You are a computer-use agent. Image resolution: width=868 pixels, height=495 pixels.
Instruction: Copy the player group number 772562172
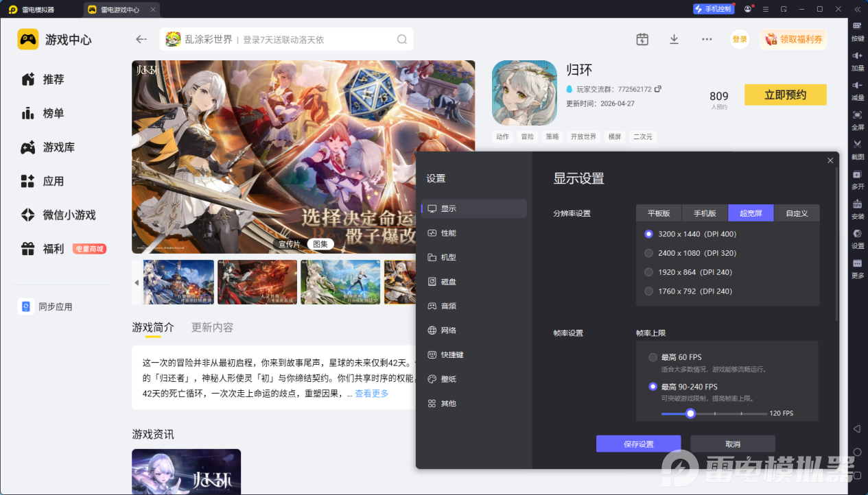pyautogui.click(x=658, y=89)
